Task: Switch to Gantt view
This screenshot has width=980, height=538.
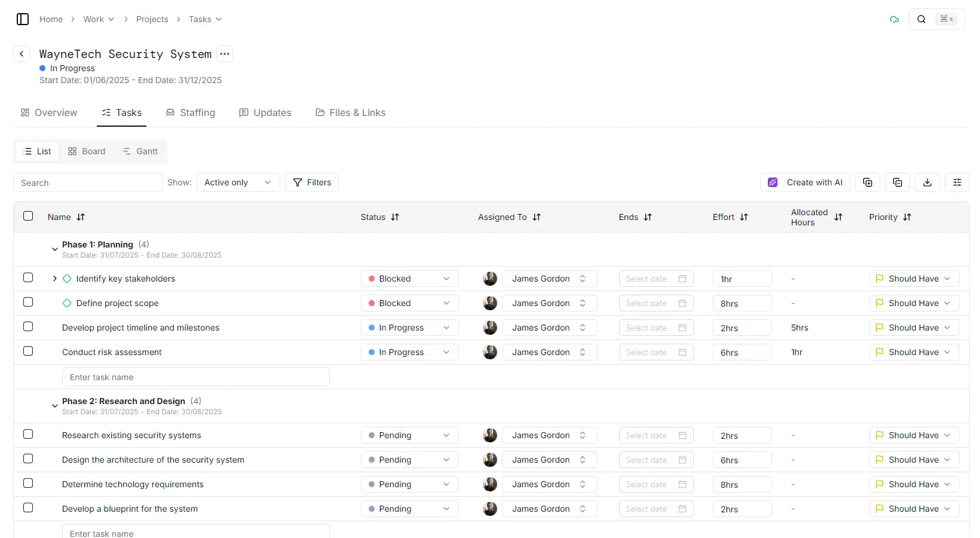Action: coord(140,151)
